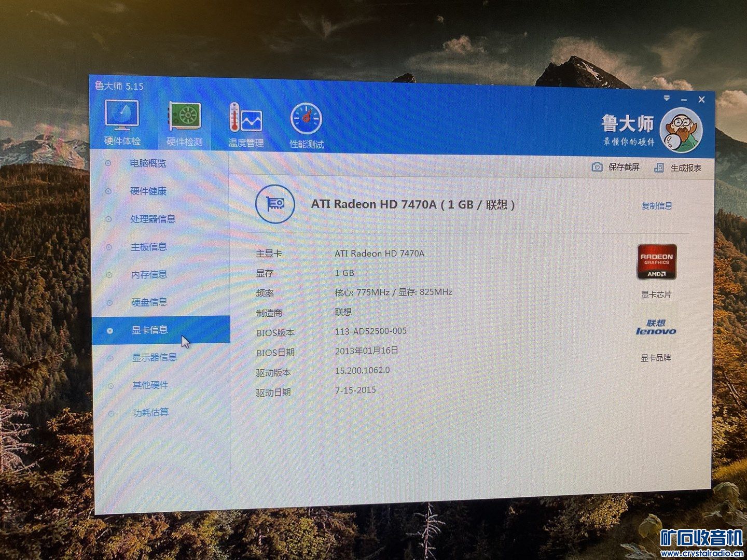Click the Radeon Graphics AMD logo
747x560 pixels.
pos(657,262)
